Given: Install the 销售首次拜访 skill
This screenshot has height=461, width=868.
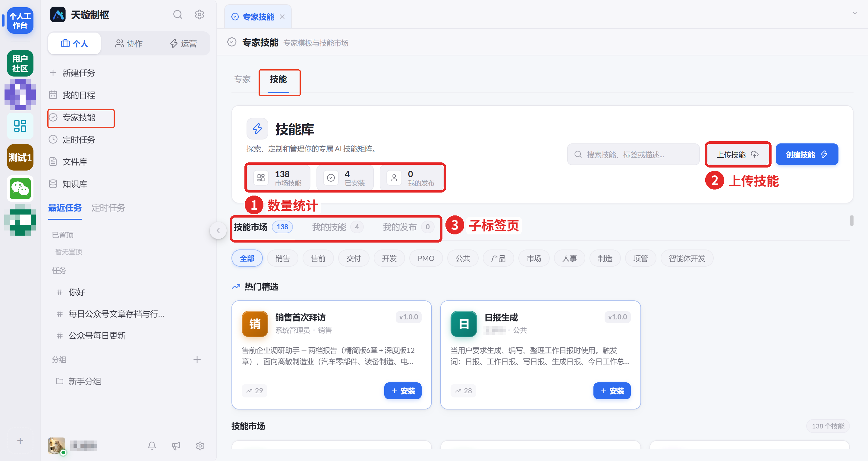Looking at the screenshot, I should coord(403,391).
